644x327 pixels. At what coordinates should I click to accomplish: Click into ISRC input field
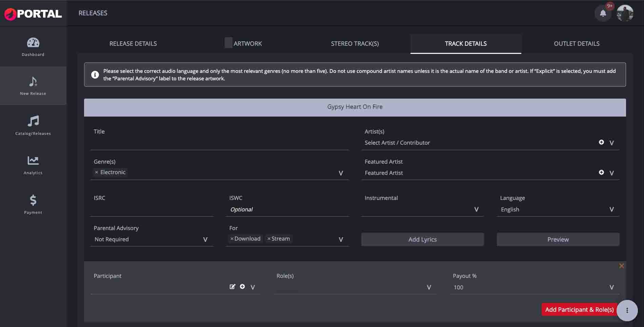tap(152, 209)
